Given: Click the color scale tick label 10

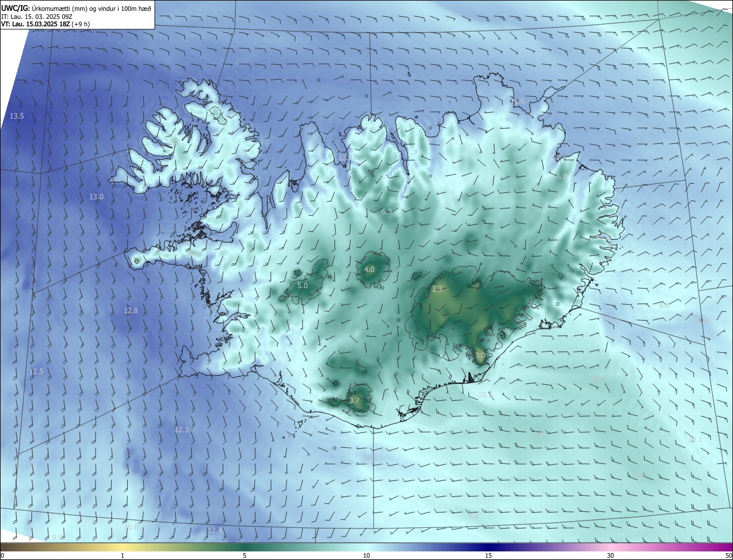Looking at the screenshot, I should [x=366, y=555].
